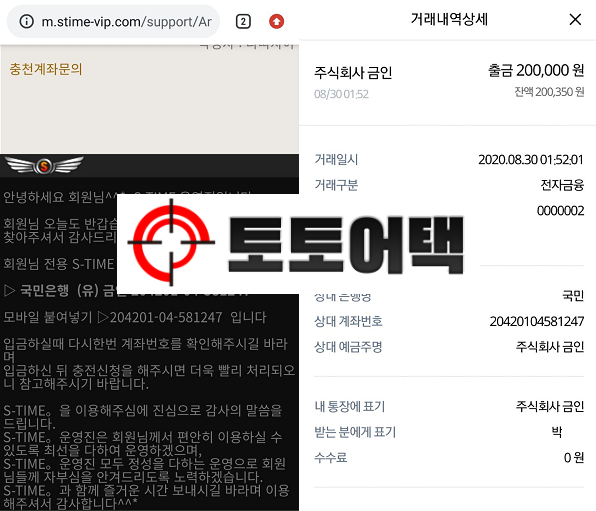Tap the red upload arrow browser icon

[x=276, y=21]
